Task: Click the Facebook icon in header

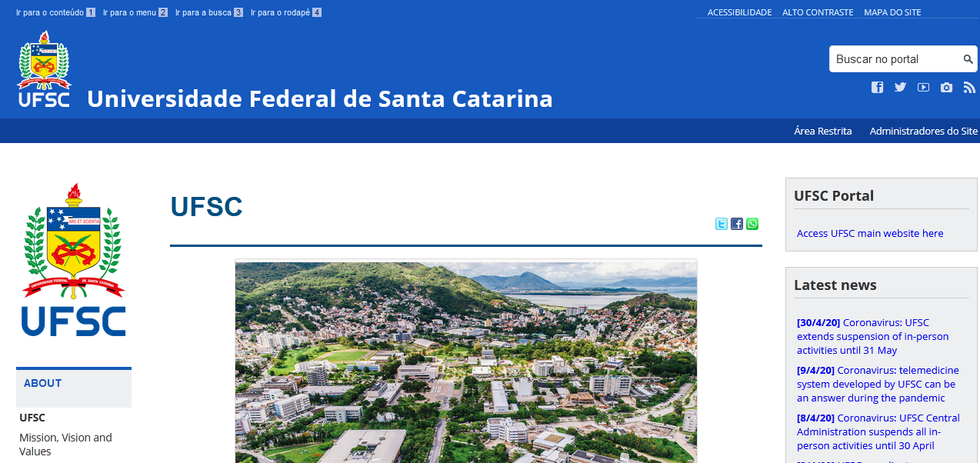Action: 877,88
